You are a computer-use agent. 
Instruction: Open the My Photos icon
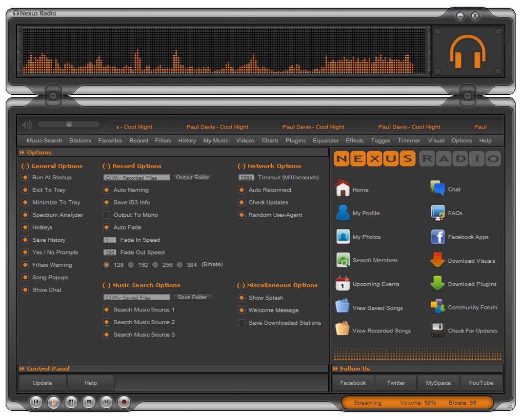343,237
